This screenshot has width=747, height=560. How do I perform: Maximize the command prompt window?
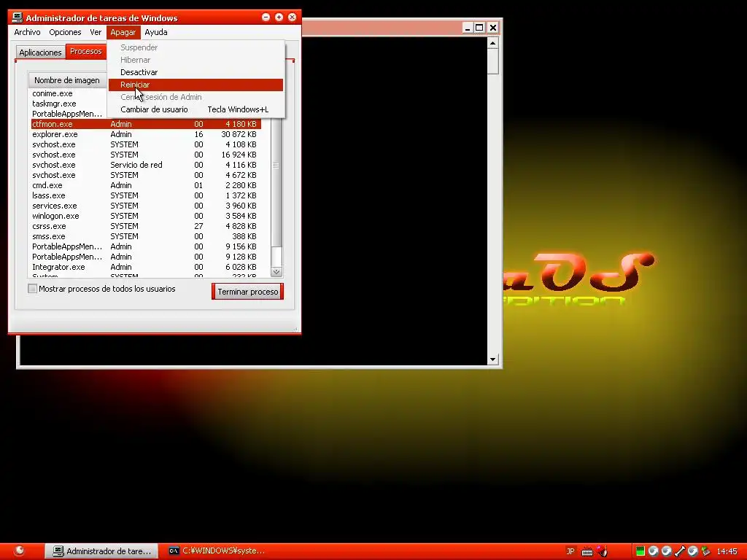coord(480,28)
